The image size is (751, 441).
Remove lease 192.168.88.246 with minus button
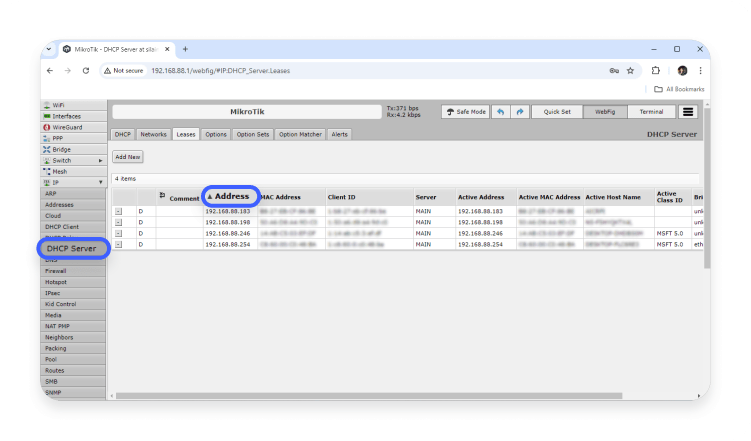118,233
